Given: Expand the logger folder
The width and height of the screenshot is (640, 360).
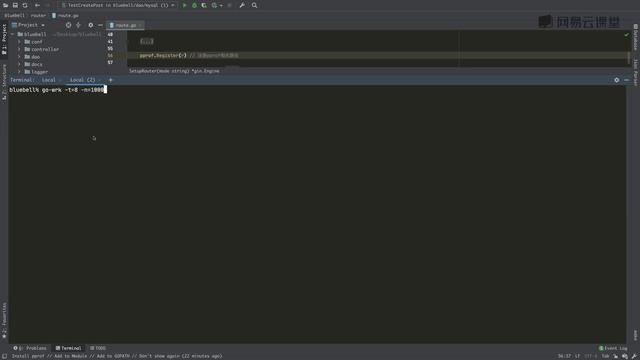Looking at the screenshot, I should click(x=19, y=71).
